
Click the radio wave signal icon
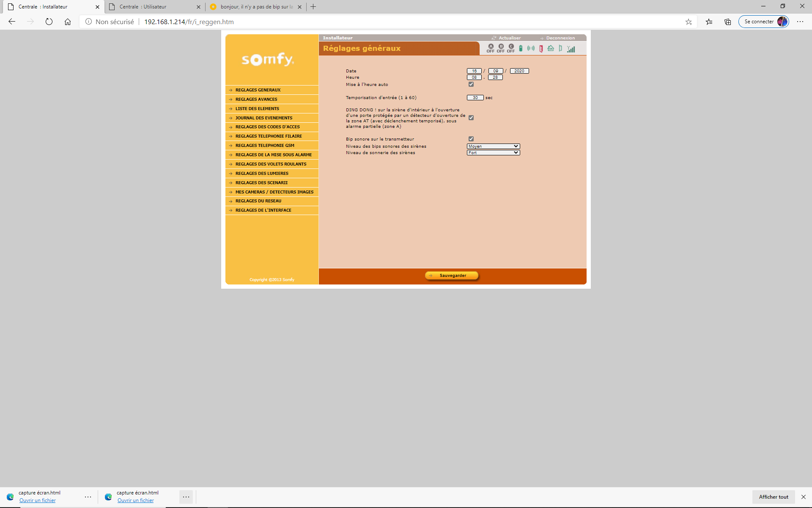[531, 48]
